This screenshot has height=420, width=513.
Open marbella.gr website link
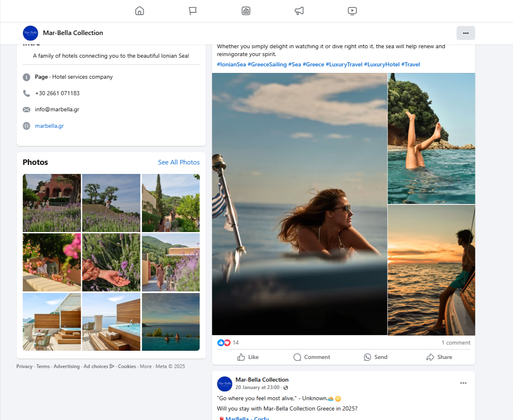[x=49, y=126]
